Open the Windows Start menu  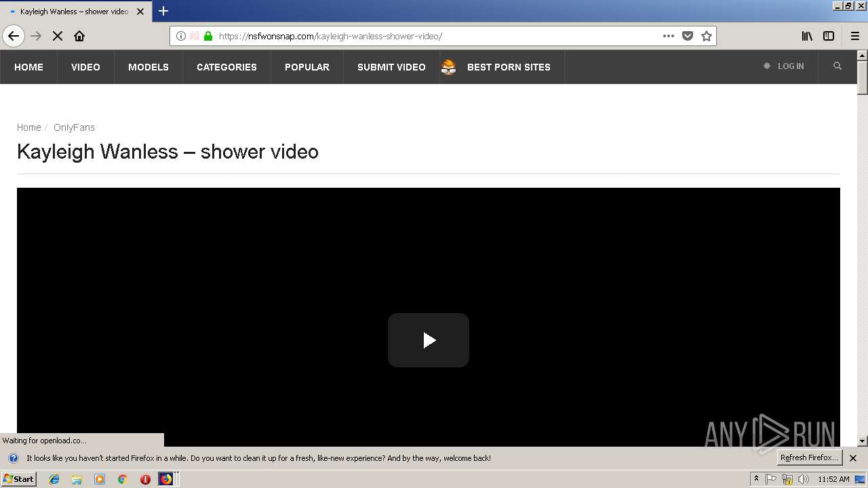point(19,479)
